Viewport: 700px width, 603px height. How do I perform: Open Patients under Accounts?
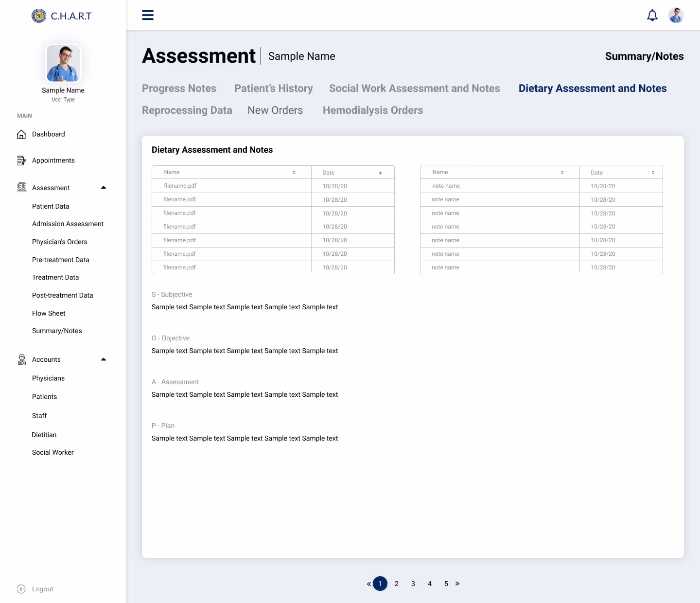pos(44,397)
